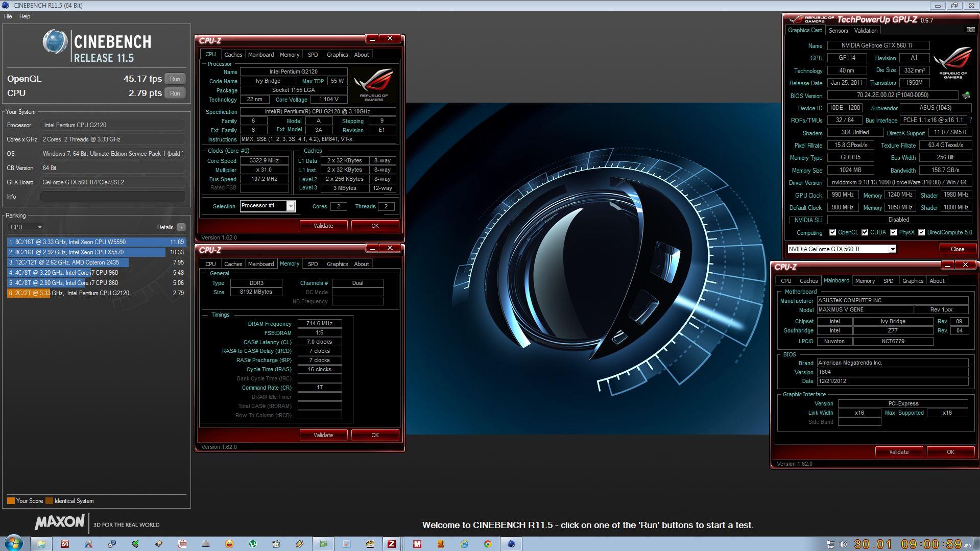This screenshot has width=980, height=551.
Task: Toggle the PhysX checkbox in GPU-Z
Action: [893, 232]
